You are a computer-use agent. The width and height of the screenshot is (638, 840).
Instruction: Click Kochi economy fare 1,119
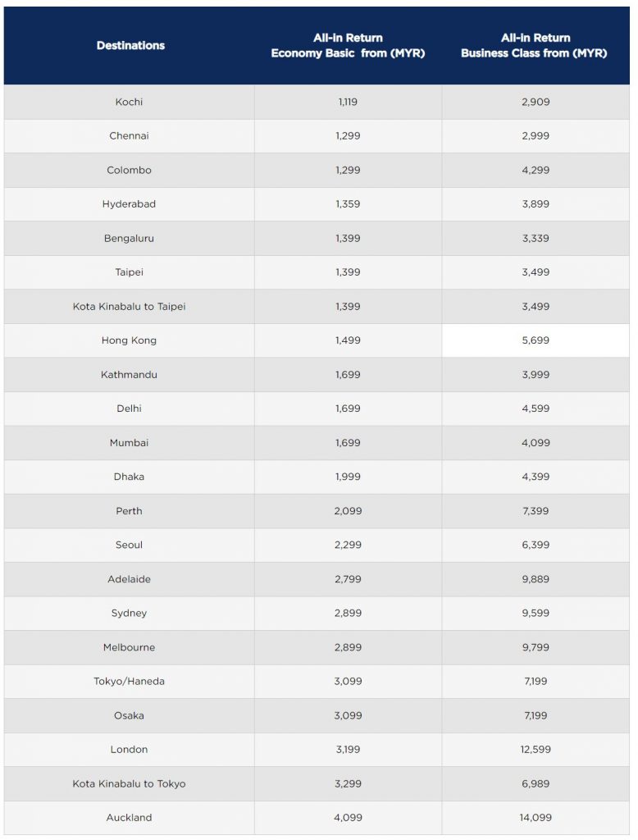pyautogui.click(x=348, y=102)
